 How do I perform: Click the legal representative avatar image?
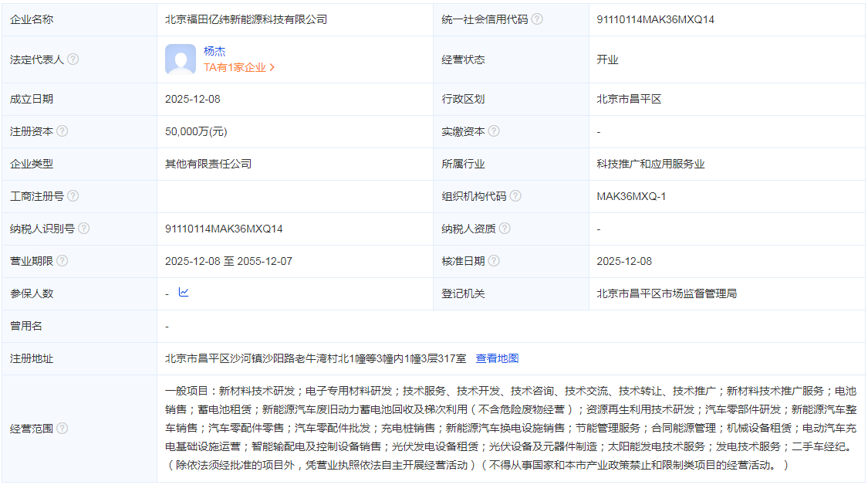(181, 59)
